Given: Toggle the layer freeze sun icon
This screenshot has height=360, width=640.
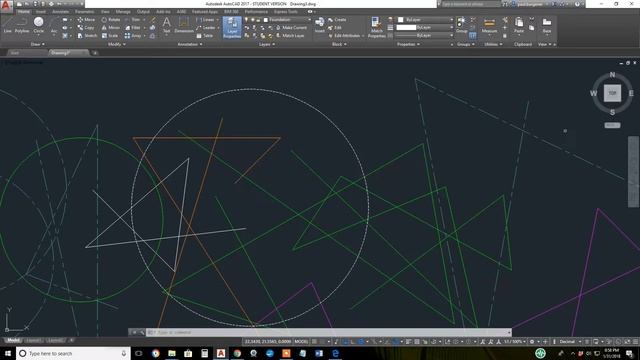Looking at the screenshot, I should [252, 20].
